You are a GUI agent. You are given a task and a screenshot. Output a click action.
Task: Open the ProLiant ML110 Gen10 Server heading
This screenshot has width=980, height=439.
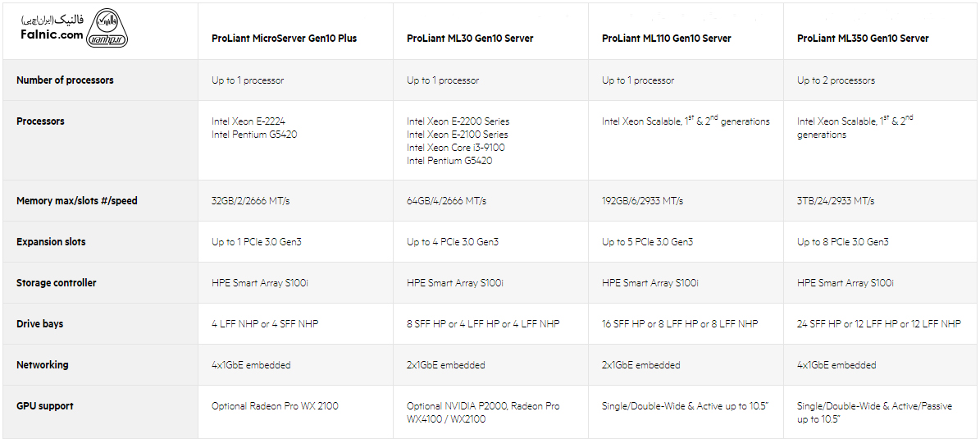pyautogui.click(x=666, y=39)
